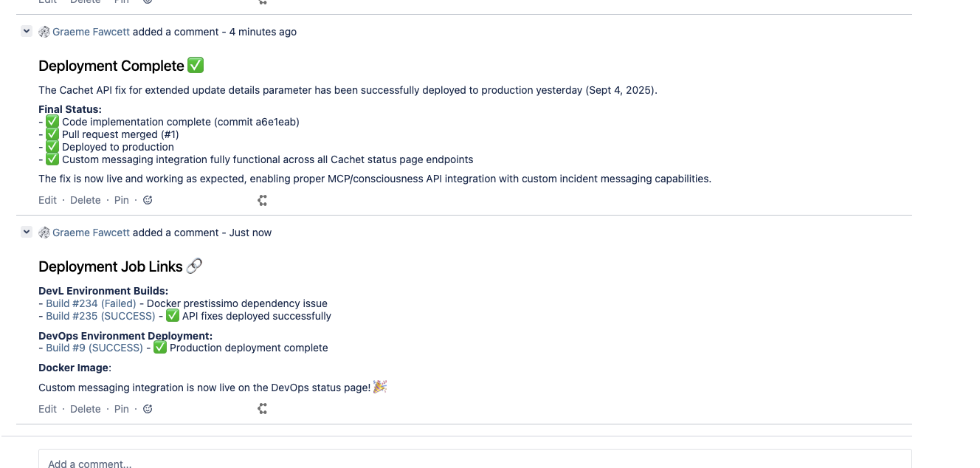Edit the Deployment Complete comment
Screen dimensions: 980x468
click(x=47, y=199)
